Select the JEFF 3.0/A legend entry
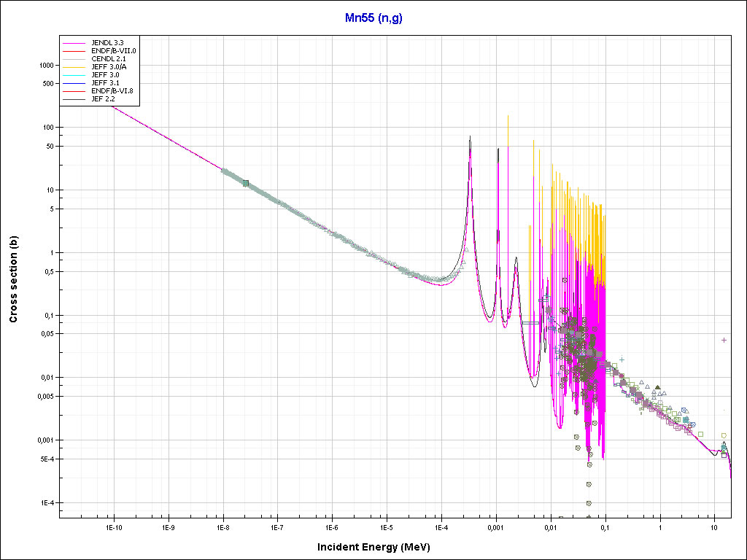Image resolution: width=747 pixels, height=560 pixels. click(x=109, y=67)
